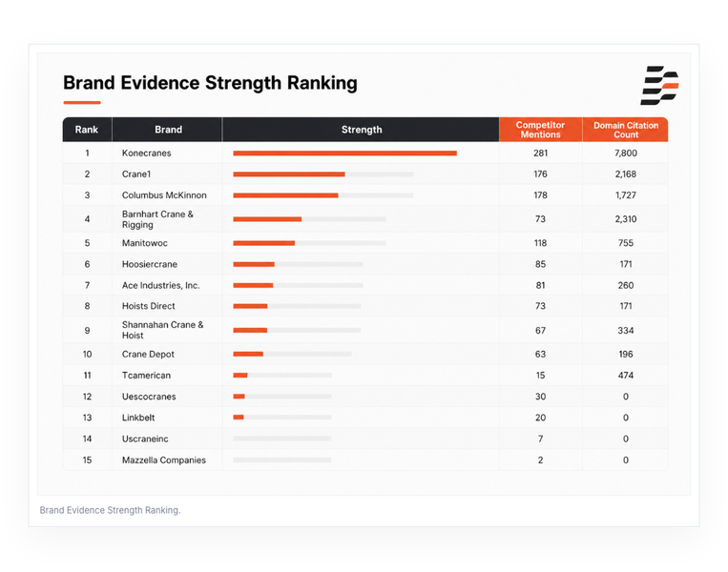Viewport: 728px width, 572px height.
Task: Click the Crane1 strength bar
Action: point(323,174)
